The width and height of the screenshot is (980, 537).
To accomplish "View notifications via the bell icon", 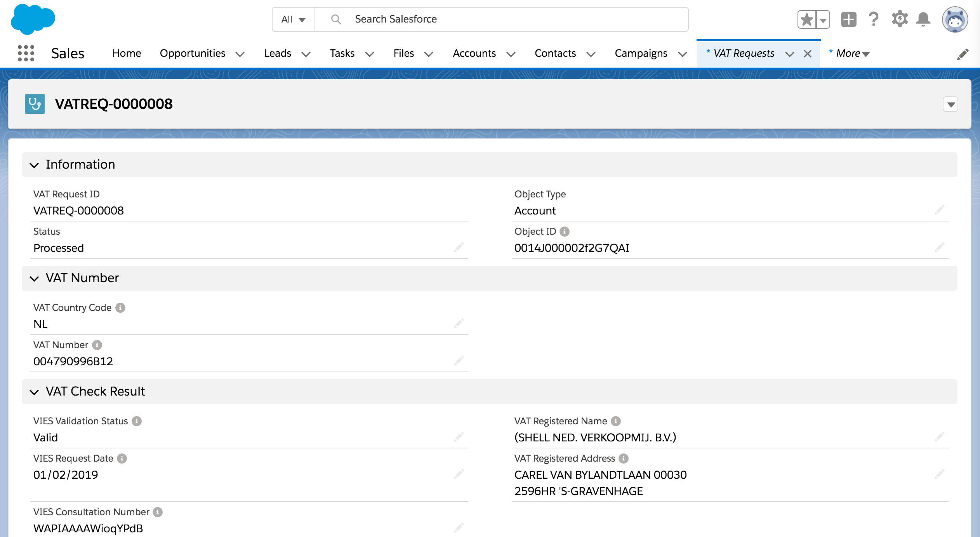I will click(924, 19).
